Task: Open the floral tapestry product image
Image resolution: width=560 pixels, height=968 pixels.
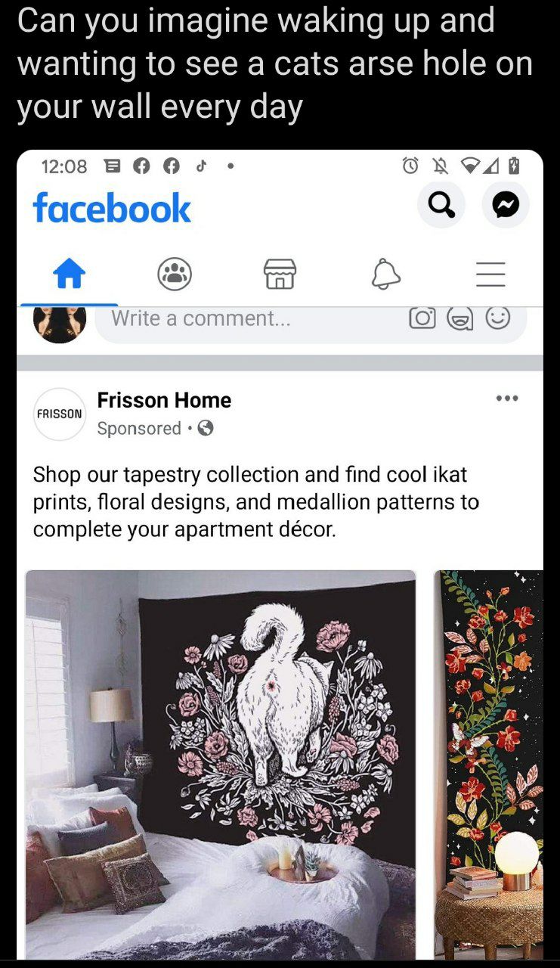Action: pyautogui.click(x=489, y=765)
